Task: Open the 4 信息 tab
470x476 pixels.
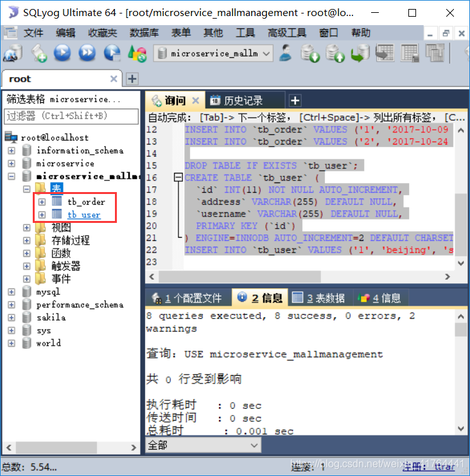Action: pyautogui.click(x=379, y=298)
